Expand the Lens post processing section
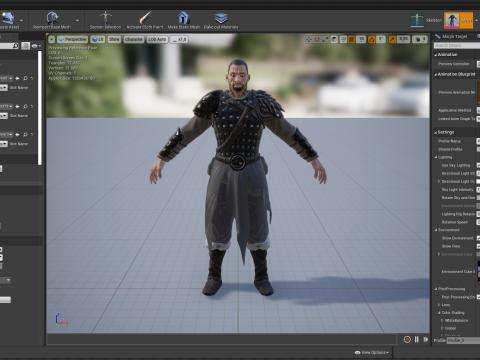The image size is (480, 360). pyautogui.click(x=439, y=305)
